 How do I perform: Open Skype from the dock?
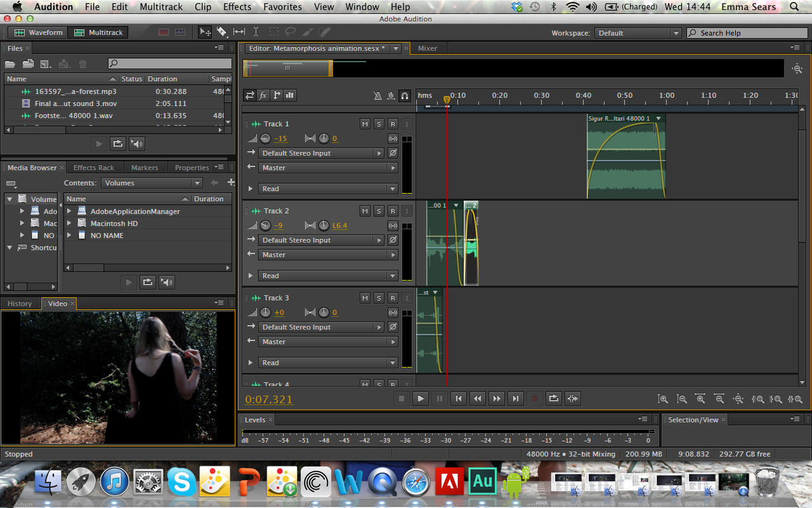[181, 481]
